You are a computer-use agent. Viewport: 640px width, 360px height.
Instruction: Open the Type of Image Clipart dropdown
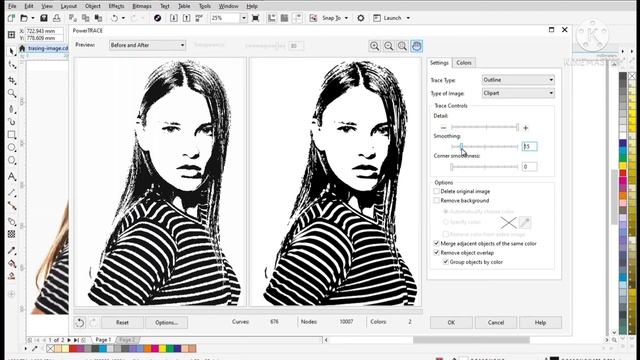[518, 93]
